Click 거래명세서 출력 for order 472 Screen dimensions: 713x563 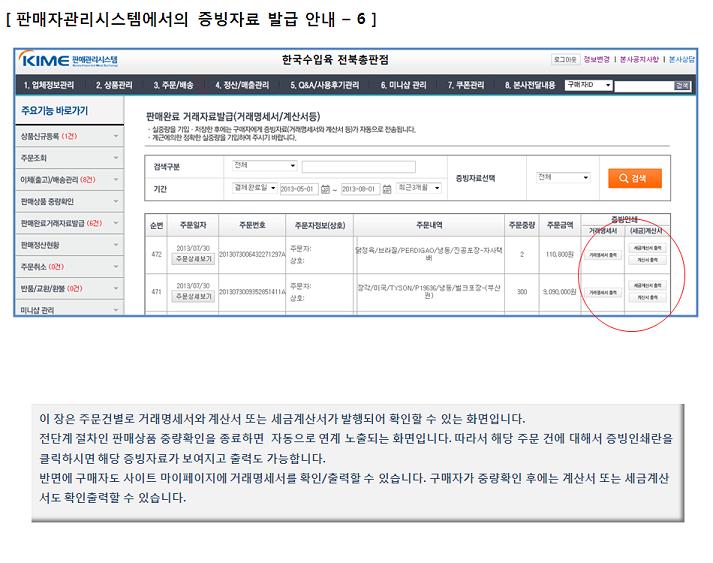click(x=603, y=253)
